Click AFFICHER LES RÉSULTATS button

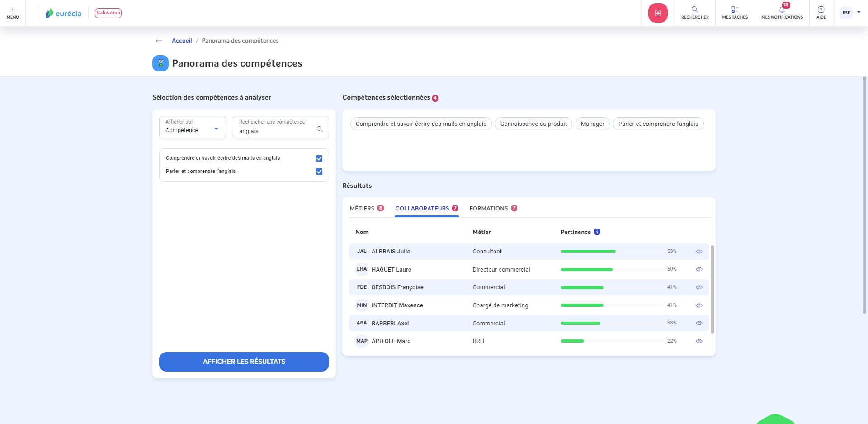(244, 362)
